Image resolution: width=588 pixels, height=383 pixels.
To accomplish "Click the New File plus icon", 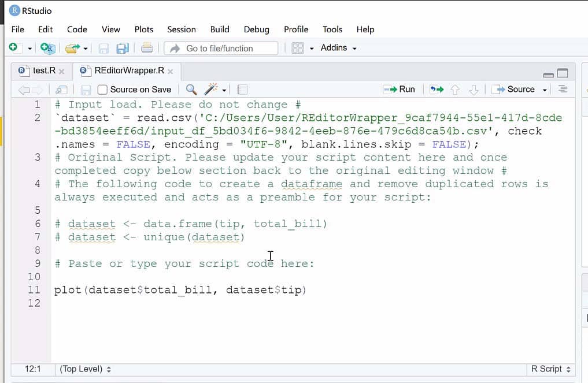I will 13,47.
